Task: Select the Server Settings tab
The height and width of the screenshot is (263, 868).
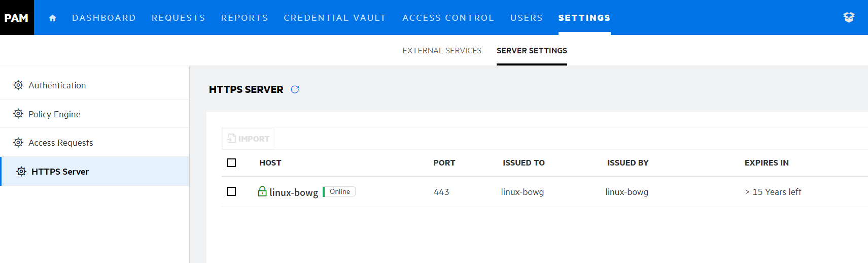Action: tap(532, 51)
